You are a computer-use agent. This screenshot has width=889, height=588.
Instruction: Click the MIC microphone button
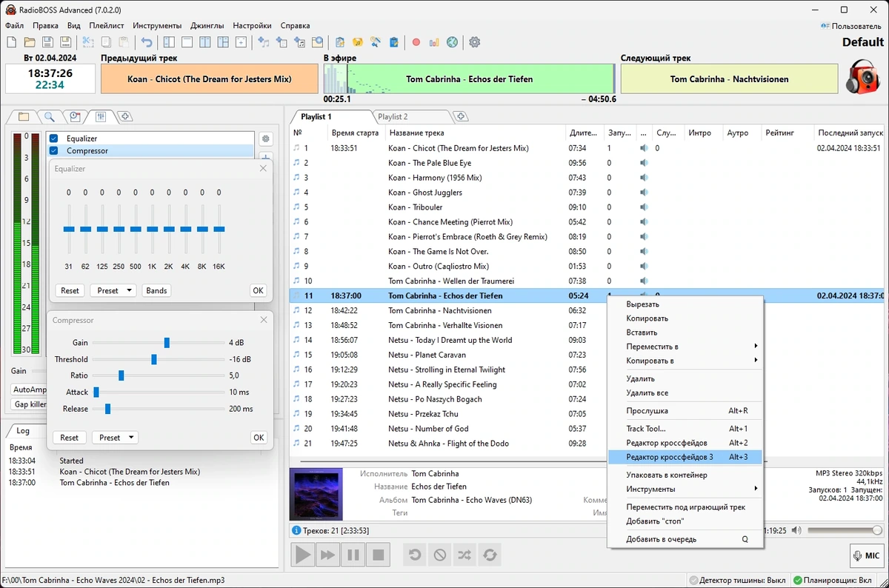point(867,555)
